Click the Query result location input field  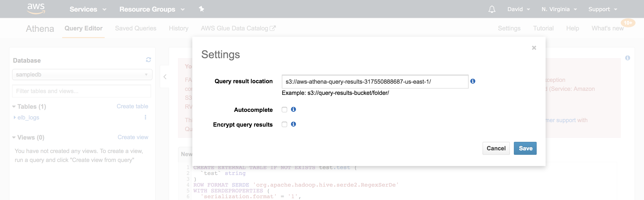[375, 81]
